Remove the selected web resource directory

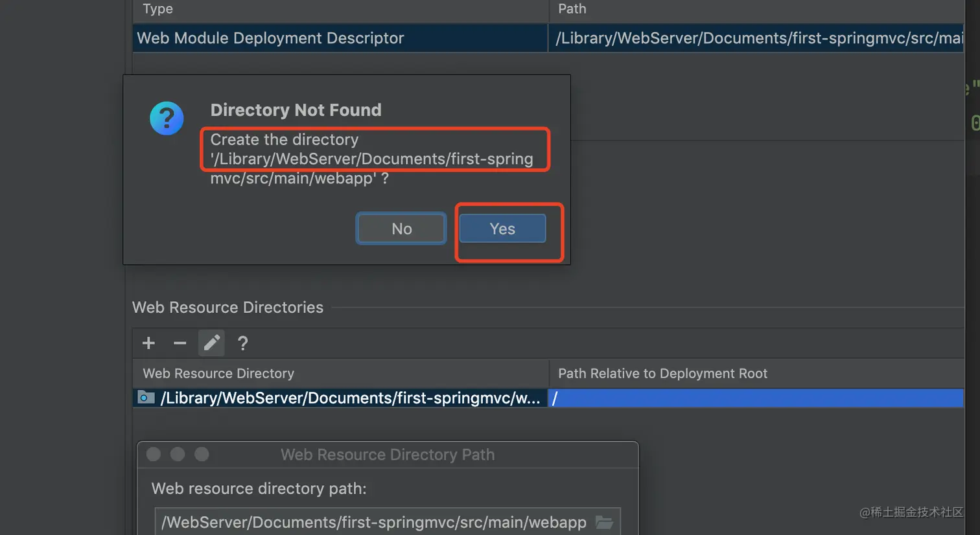tap(180, 343)
